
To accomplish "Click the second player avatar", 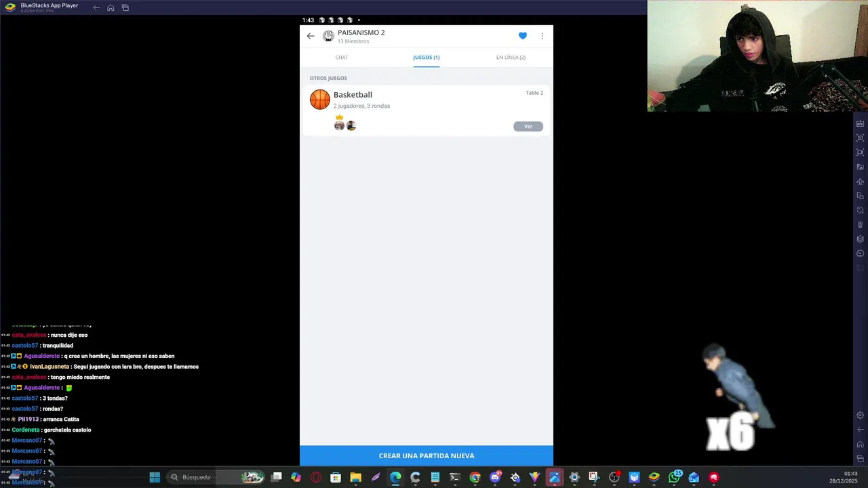I will tap(351, 125).
